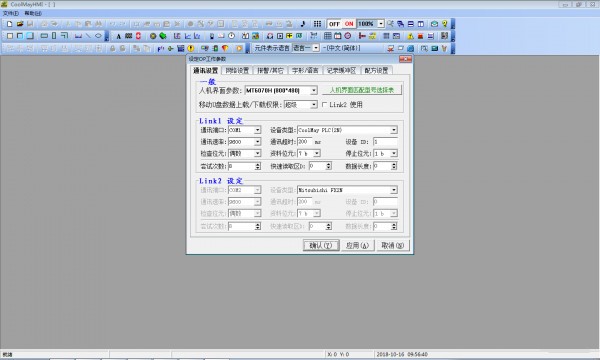This screenshot has width=600, height=360.
Task: Click the orange play arrow icon
Action: pyautogui.click(x=239, y=48)
